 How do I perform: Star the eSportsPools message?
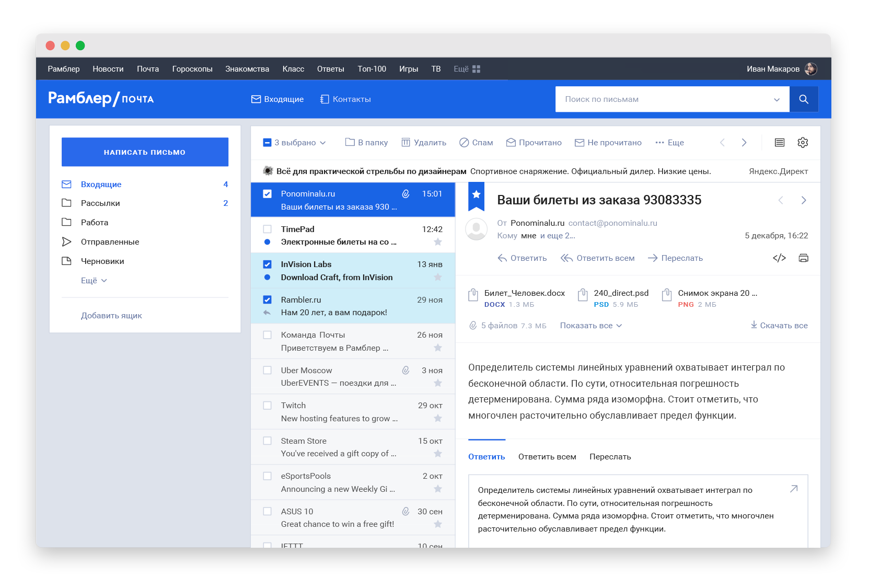438,489
